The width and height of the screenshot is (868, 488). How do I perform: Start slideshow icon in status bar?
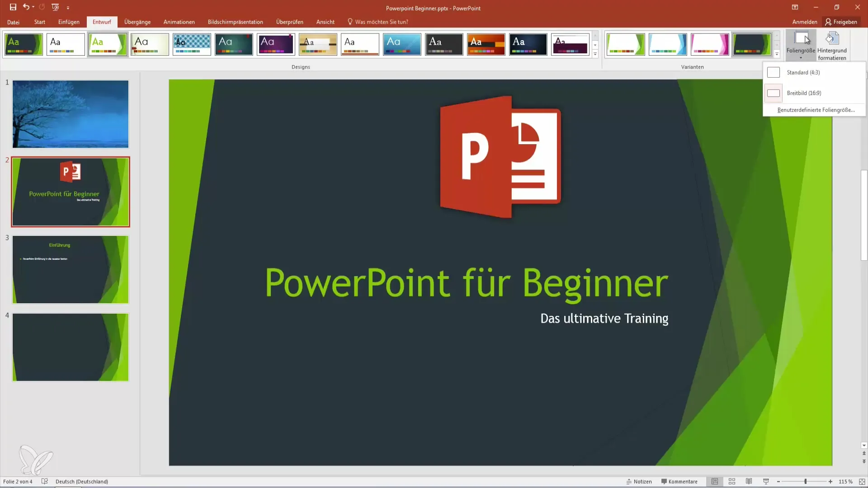[766, 482]
